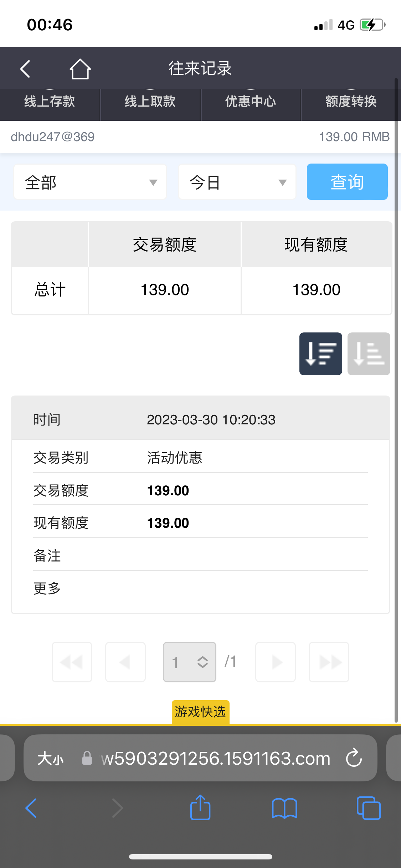This screenshot has width=401, height=868.
Task: Go to home via house icon
Action: point(80,68)
